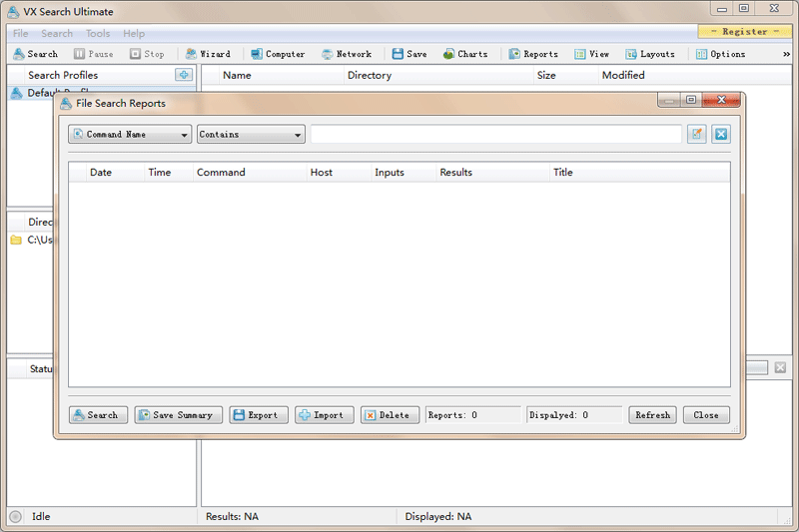Expand the Command Name dropdown
The height and width of the screenshot is (532, 799).
tap(130, 135)
